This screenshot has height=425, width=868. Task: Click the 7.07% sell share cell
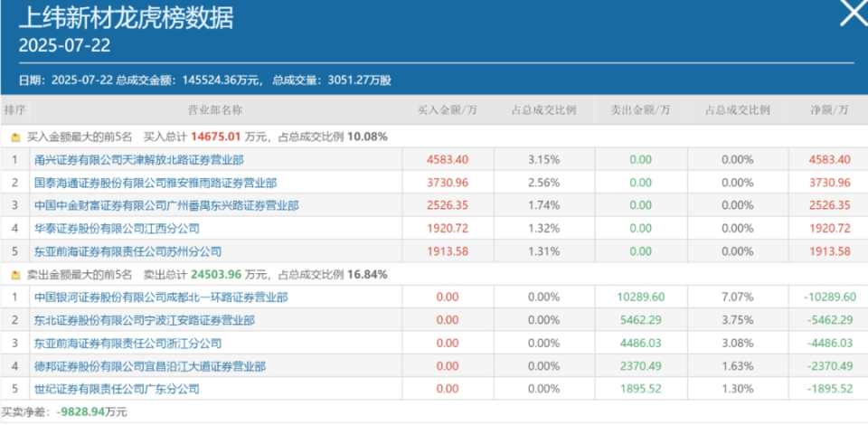click(x=738, y=297)
